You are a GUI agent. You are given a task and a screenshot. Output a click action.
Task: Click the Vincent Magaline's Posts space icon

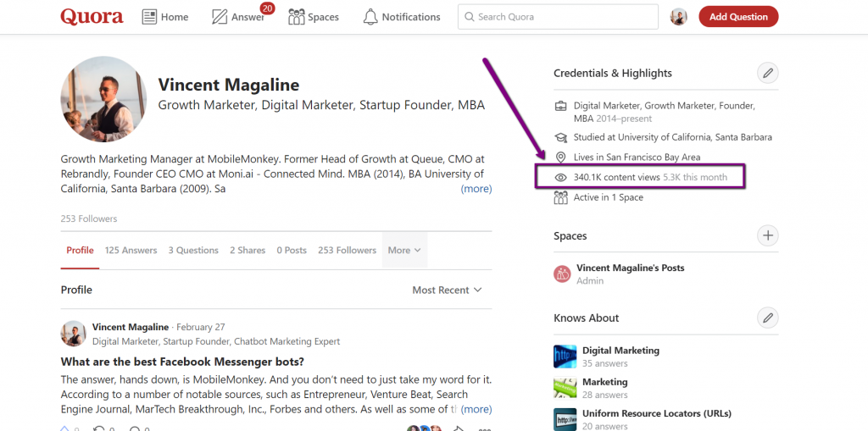click(563, 274)
